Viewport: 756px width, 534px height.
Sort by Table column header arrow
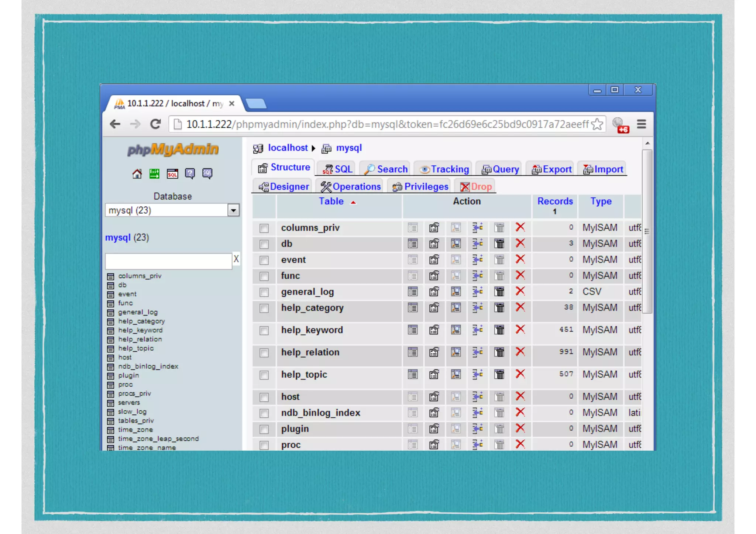353,202
